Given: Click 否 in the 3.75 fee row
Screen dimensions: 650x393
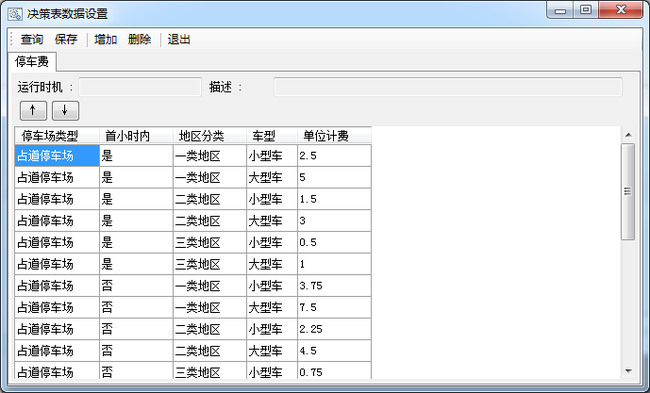Looking at the screenshot, I should pos(136,286).
